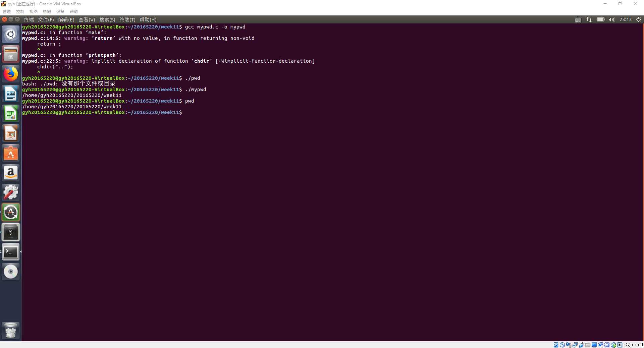Click the './mypwd' command text
Screen dimensions: 644x348
coord(196,90)
